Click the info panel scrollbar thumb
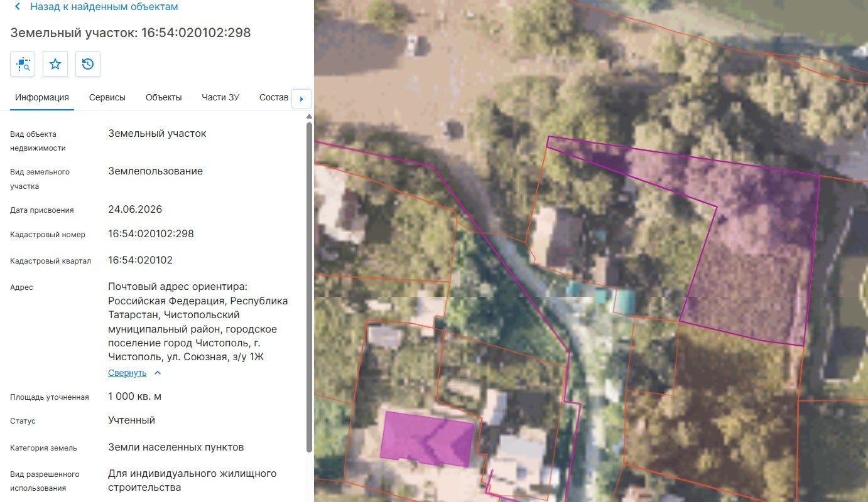This screenshot has height=502, width=868. click(x=308, y=287)
